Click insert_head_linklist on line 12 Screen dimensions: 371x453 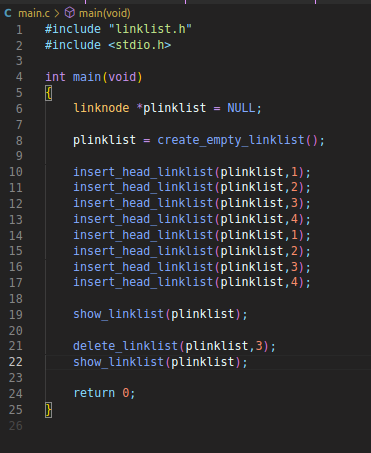(x=143, y=203)
